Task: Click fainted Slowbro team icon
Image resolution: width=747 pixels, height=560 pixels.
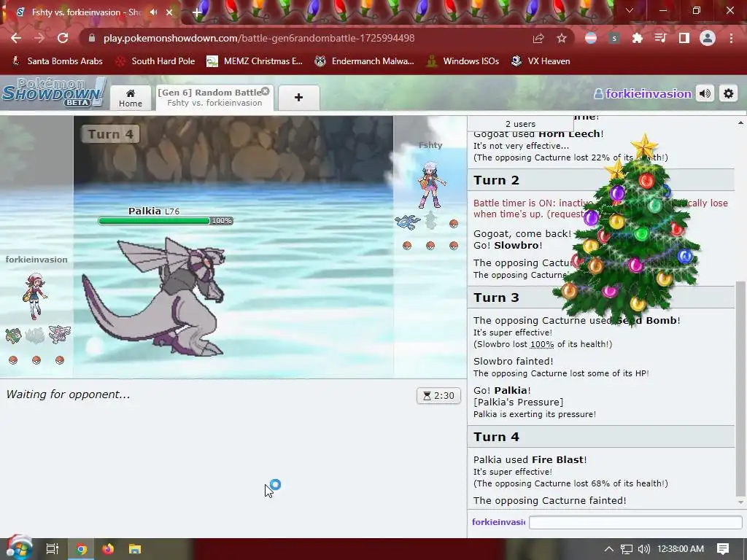Action: 35,335
